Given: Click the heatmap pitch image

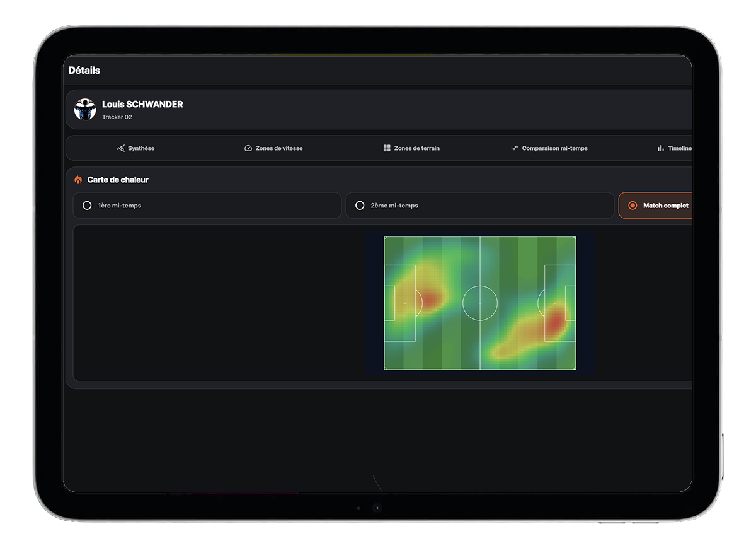Looking at the screenshot, I should pos(480,303).
